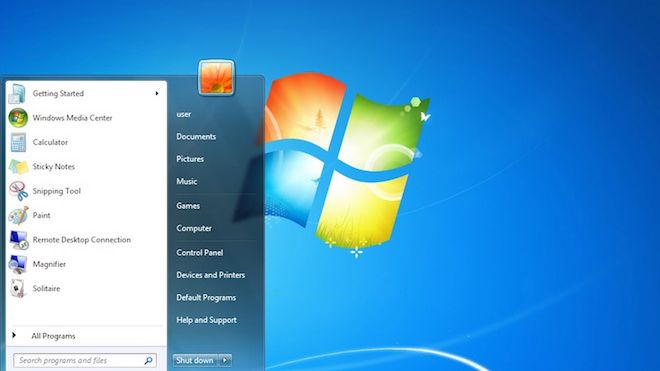The width and height of the screenshot is (660, 371).
Task: Select the Paint text label
Action: tap(41, 215)
